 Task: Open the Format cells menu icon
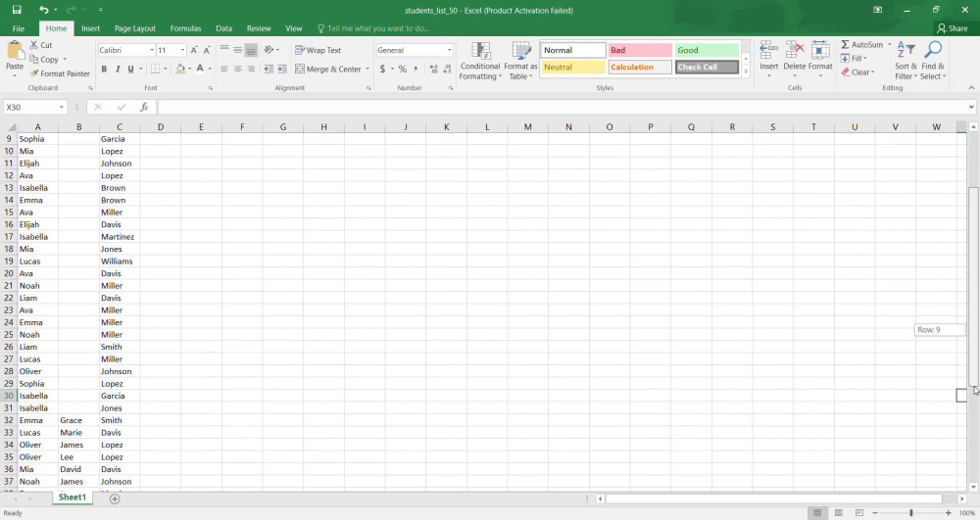pyautogui.click(x=820, y=50)
